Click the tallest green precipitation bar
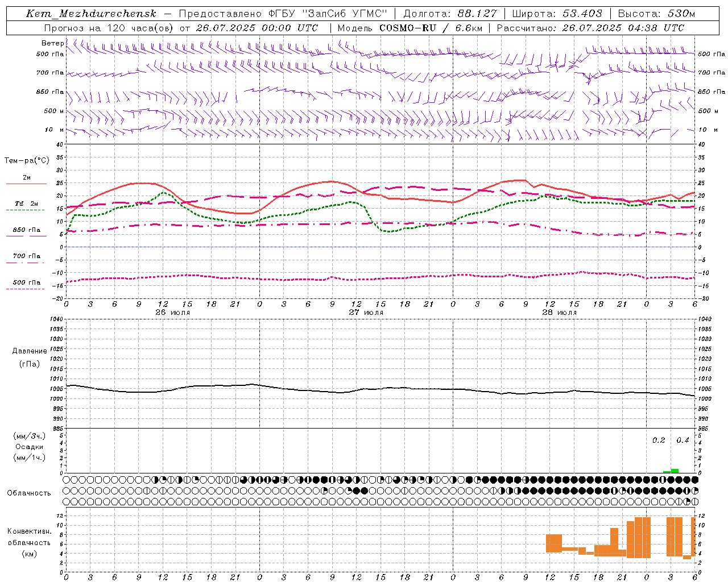The width and height of the screenshot is (728, 582). tap(675, 471)
